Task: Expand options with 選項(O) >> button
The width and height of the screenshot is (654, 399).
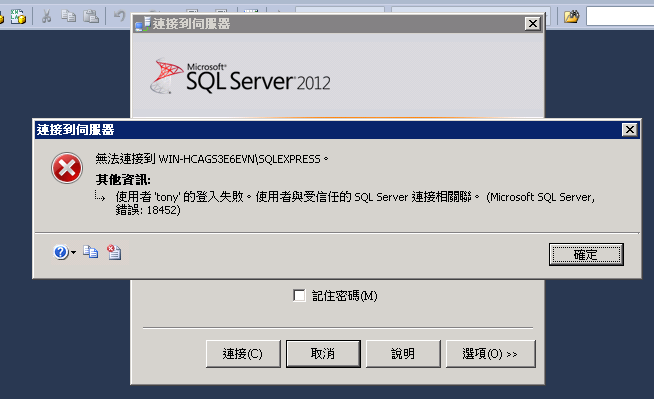Action: point(490,354)
